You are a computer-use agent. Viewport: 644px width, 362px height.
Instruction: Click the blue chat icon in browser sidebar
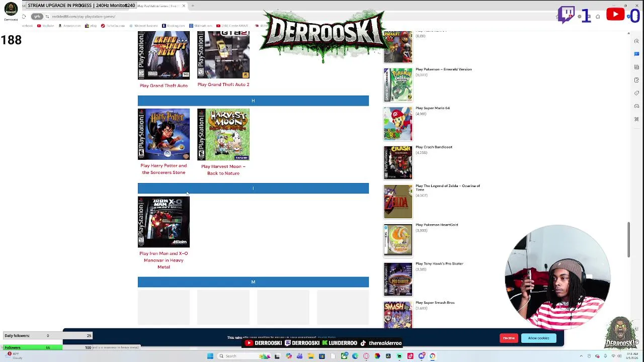point(636,54)
